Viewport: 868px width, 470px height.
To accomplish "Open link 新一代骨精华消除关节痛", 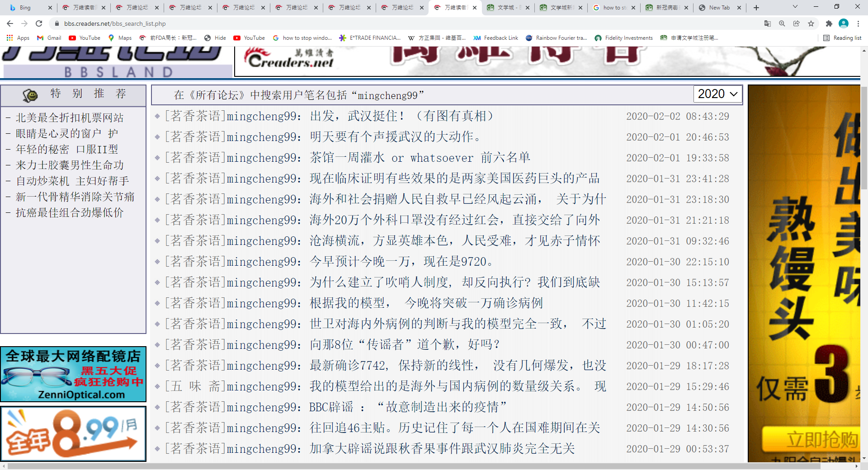I will point(75,197).
